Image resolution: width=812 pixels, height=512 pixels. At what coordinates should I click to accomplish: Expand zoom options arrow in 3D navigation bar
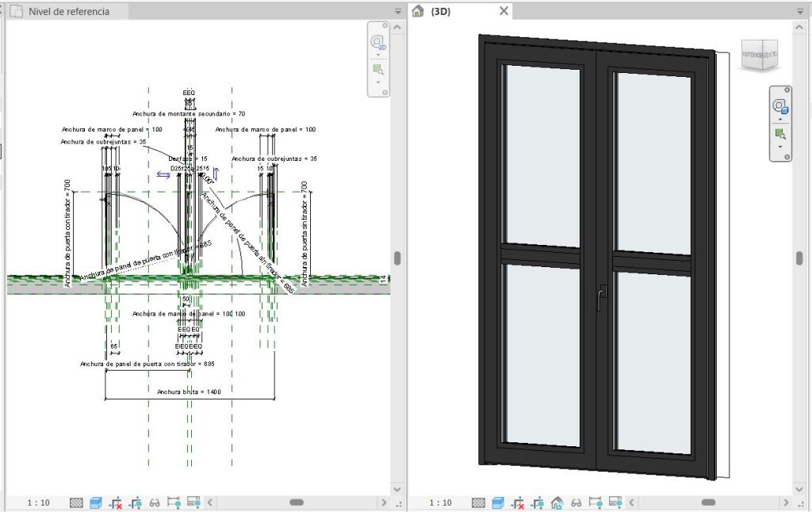point(780,147)
